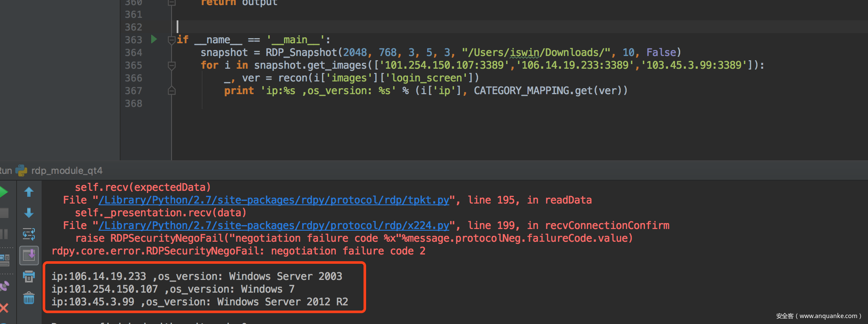The width and height of the screenshot is (868, 324).
Task: Collapse the for loop fold marker at line 365
Action: coord(172,65)
